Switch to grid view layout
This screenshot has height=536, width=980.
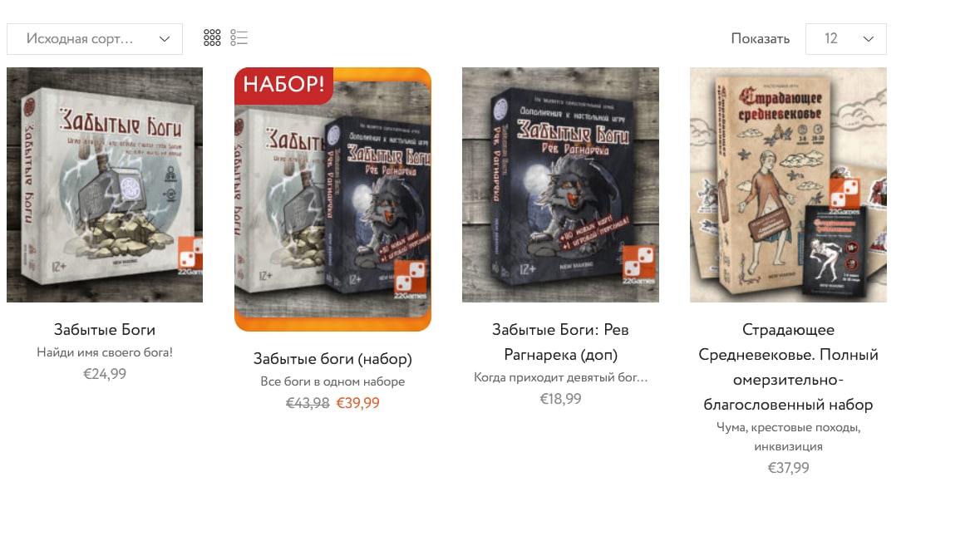pyautogui.click(x=212, y=38)
